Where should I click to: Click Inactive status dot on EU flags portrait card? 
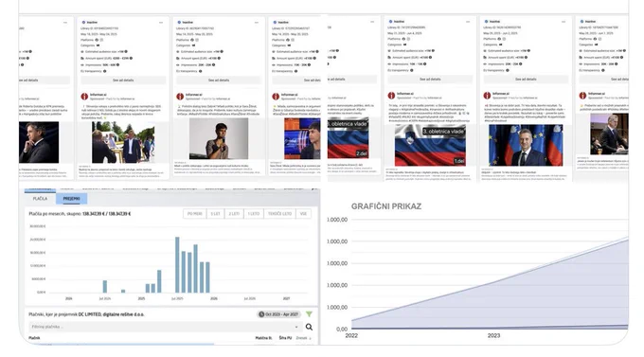[486, 22]
